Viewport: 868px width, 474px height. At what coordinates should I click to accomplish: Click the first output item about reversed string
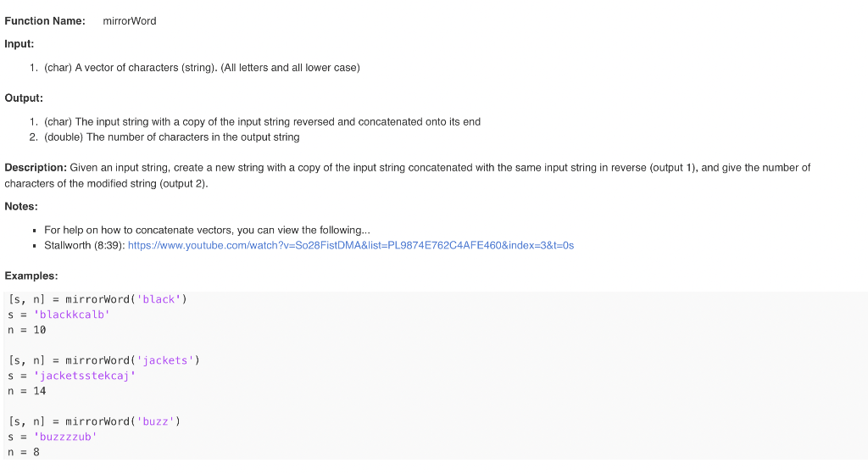tap(263, 122)
